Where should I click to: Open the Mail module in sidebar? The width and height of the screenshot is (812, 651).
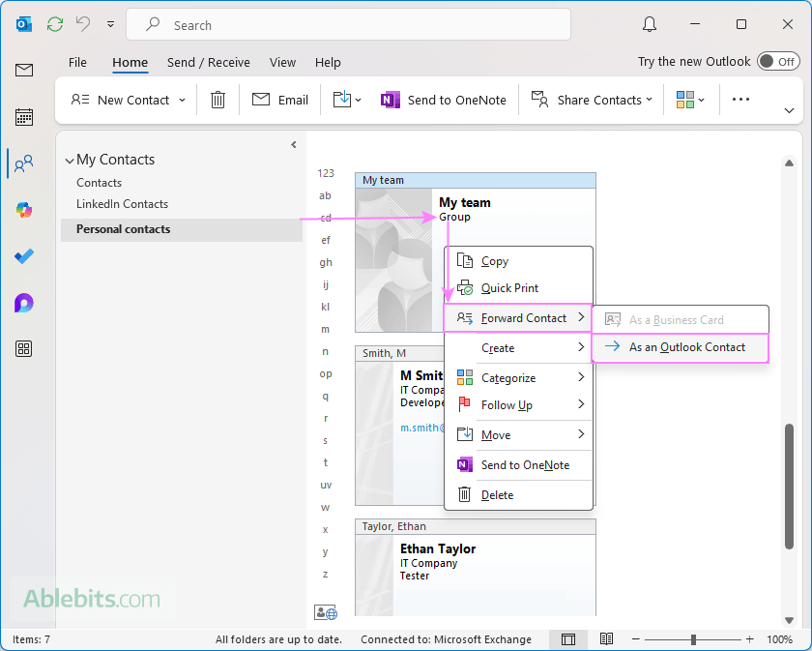pos(24,70)
